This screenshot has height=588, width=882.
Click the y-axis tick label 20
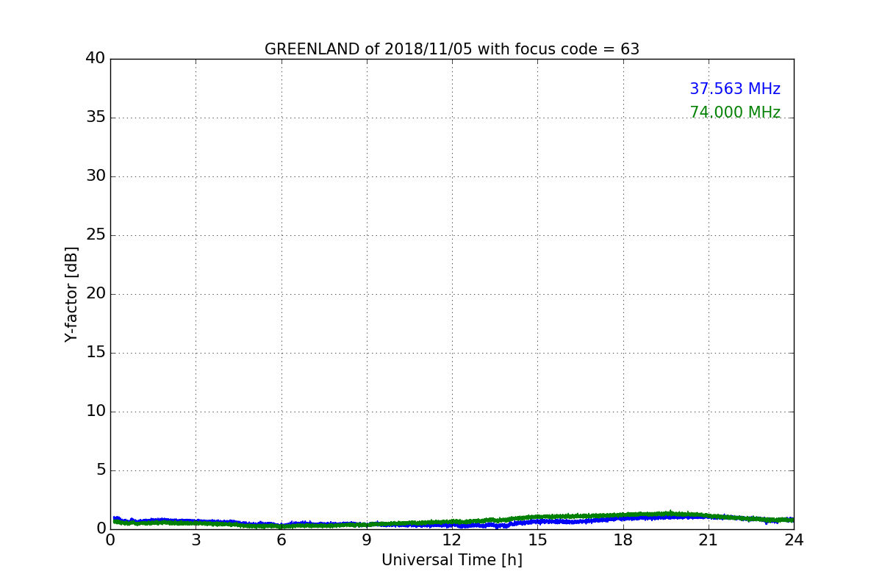click(96, 293)
